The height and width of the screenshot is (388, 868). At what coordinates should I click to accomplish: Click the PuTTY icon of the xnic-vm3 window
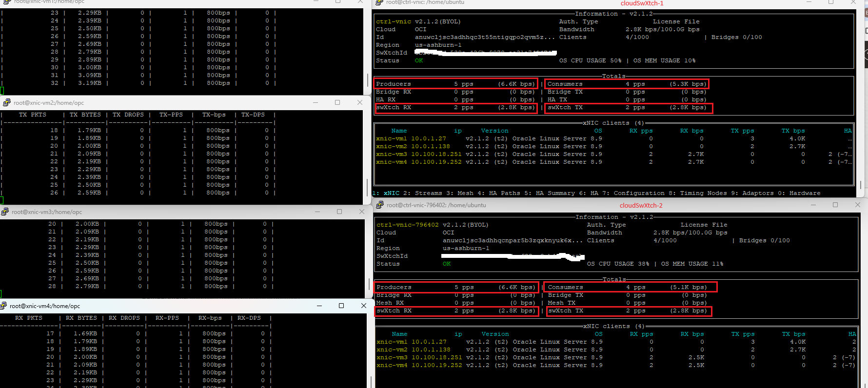[5, 212]
